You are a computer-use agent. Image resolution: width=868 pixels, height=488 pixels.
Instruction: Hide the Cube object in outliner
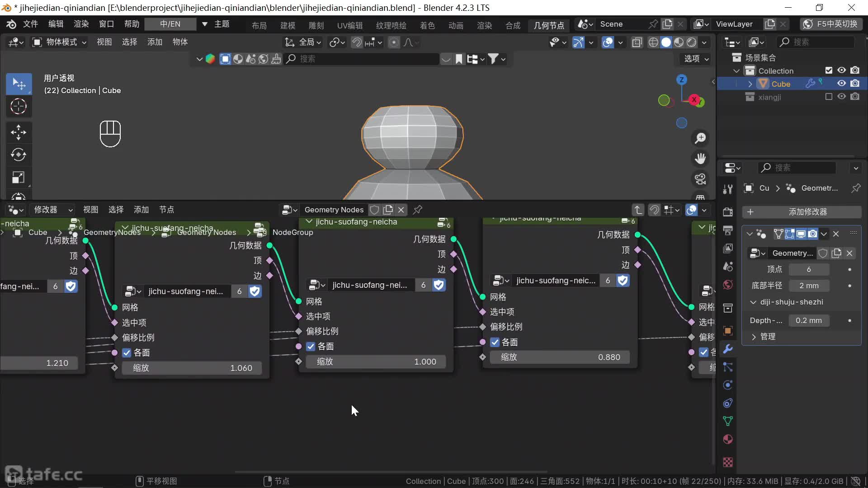(841, 84)
